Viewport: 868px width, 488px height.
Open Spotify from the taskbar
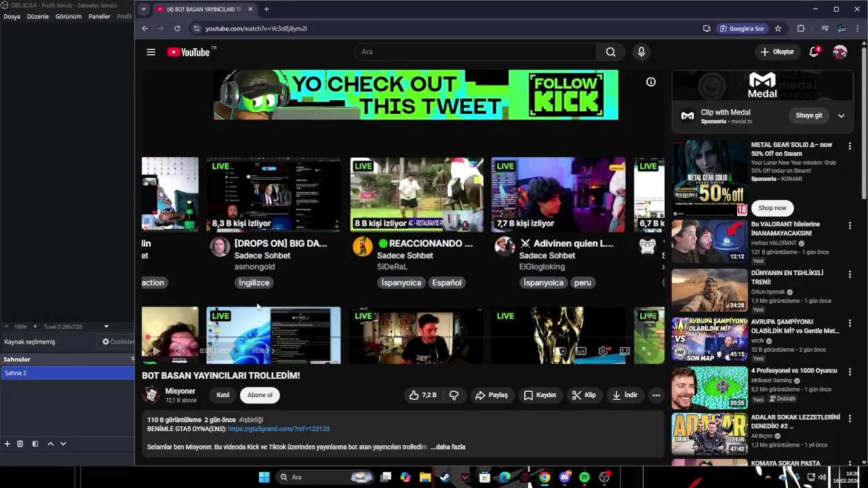pyautogui.click(x=585, y=477)
